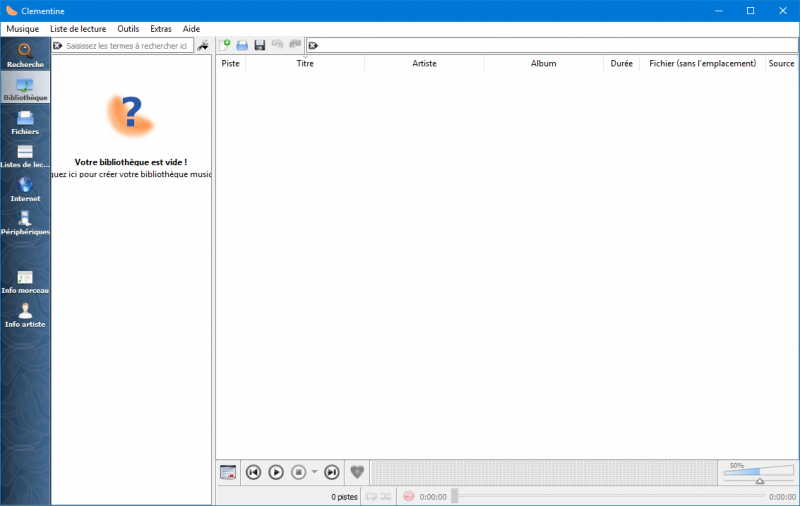This screenshot has width=800, height=506.
Task: Open the Internet sidebar panel
Action: tap(25, 189)
